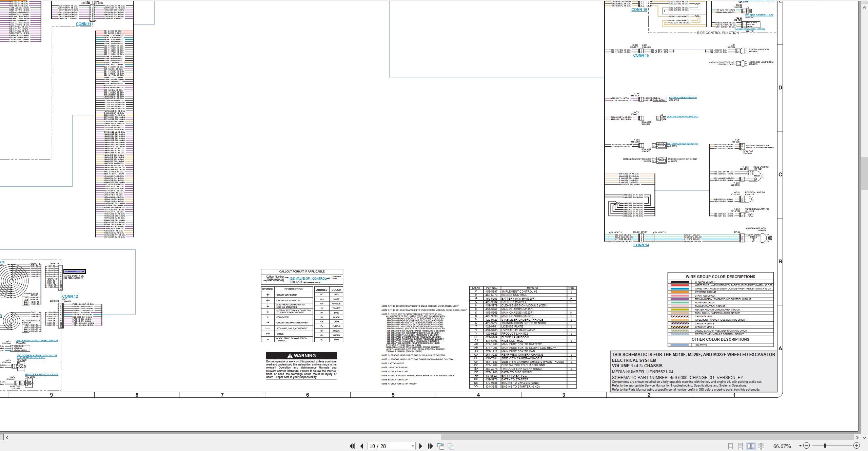Click the Starting Circuit orange swatch

tap(679, 292)
